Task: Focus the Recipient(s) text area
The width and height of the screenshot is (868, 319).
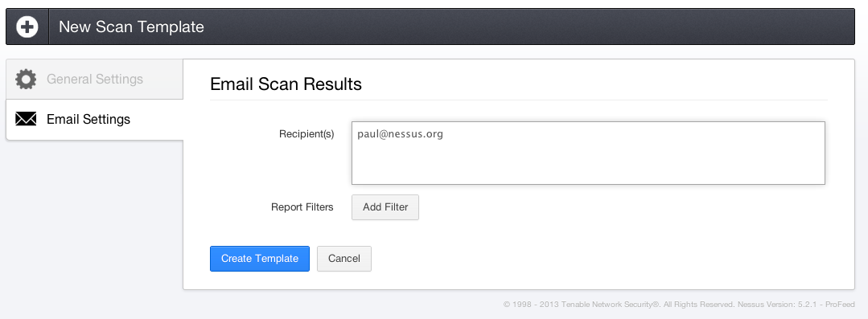Action: (x=588, y=153)
